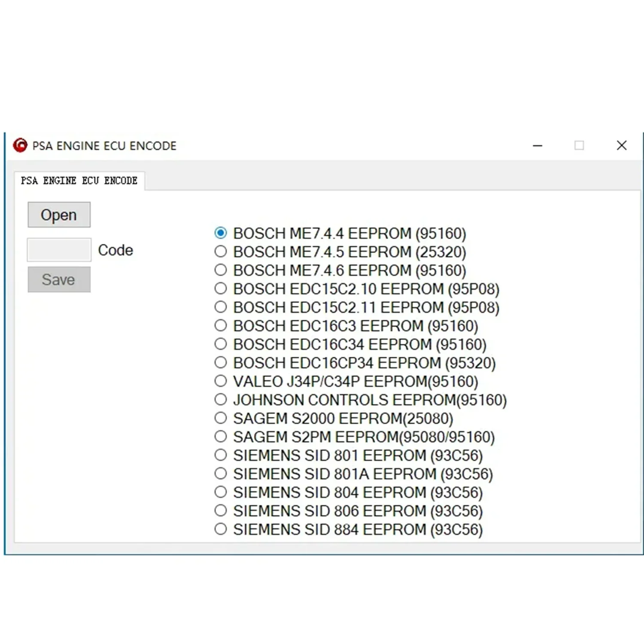This screenshot has width=644, height=644.
Task: Pick BOSCH EDC16C3 EEPROM (95160)
Action: tap(346, 326)
